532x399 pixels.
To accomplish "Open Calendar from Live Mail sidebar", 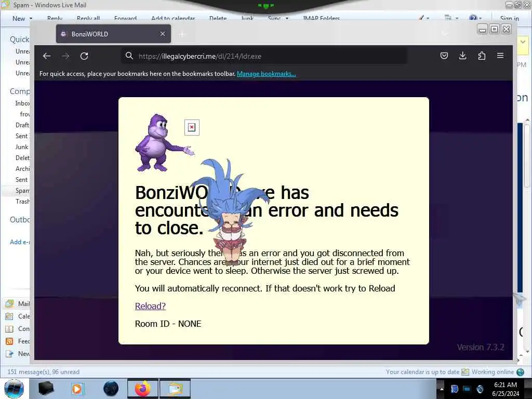I will pyautogui.click(x=18, y=316).
